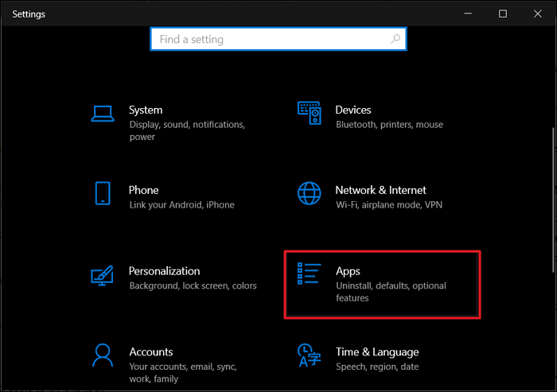Open Devices settings label
557x392 pixels.
click(x=353, y=110)
